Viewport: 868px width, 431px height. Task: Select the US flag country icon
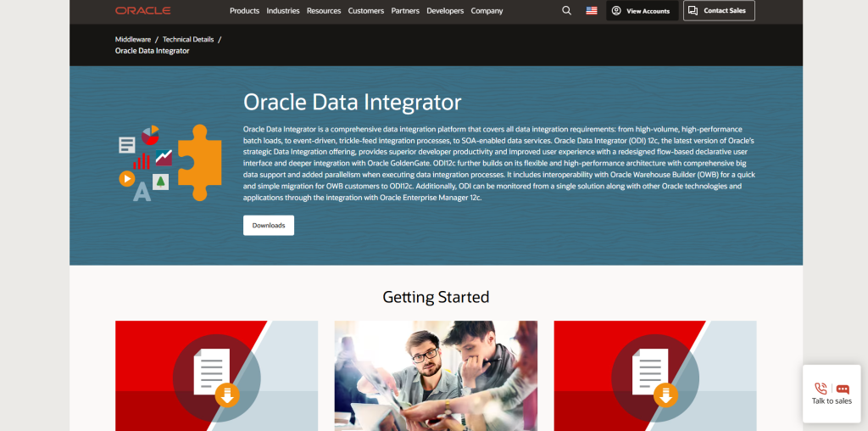[592, 10]
